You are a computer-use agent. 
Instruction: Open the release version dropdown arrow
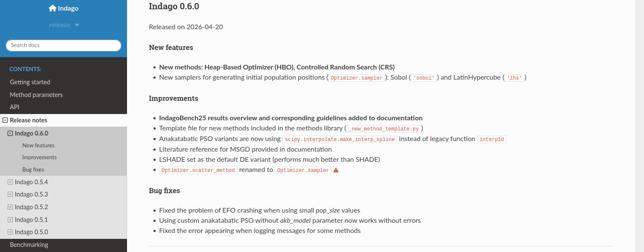click(77, 25)
